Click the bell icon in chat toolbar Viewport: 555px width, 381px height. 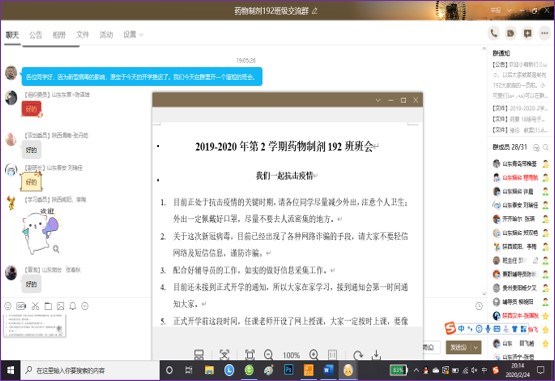click(x=73, y=306)
